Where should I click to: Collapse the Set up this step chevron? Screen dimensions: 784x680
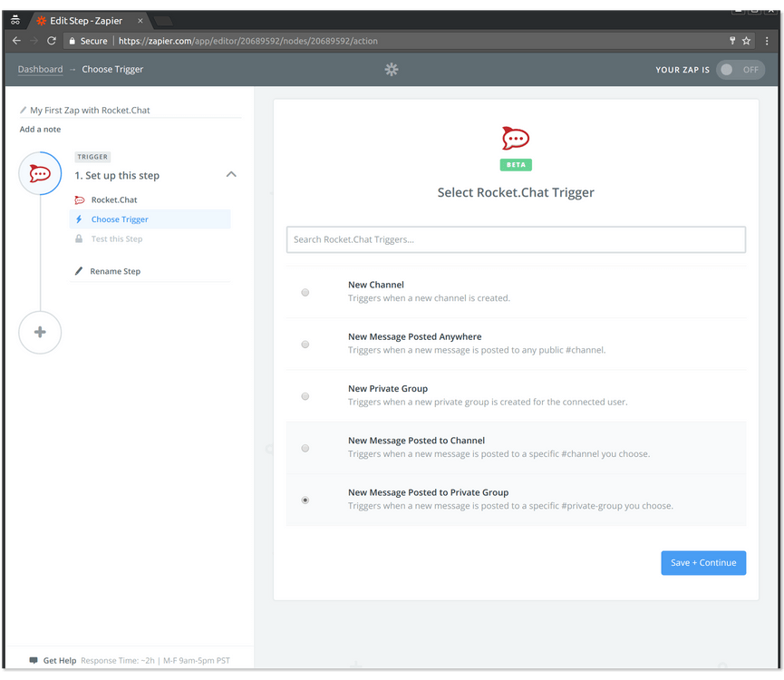231,174
